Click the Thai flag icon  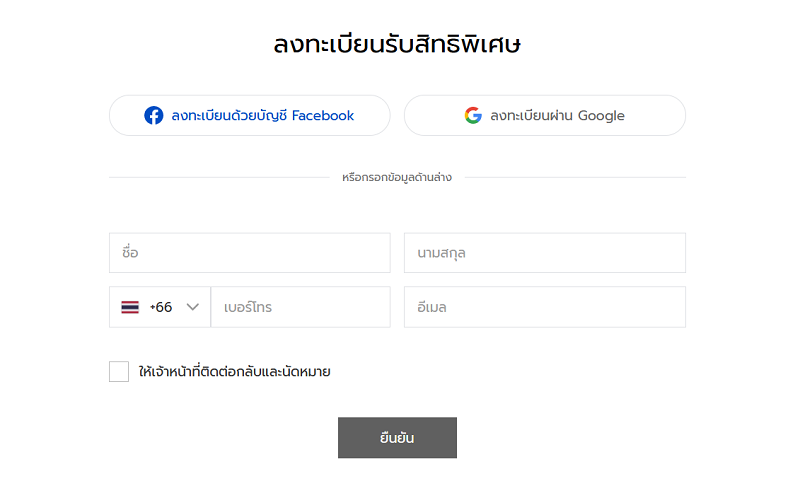(x=130, y=307)
